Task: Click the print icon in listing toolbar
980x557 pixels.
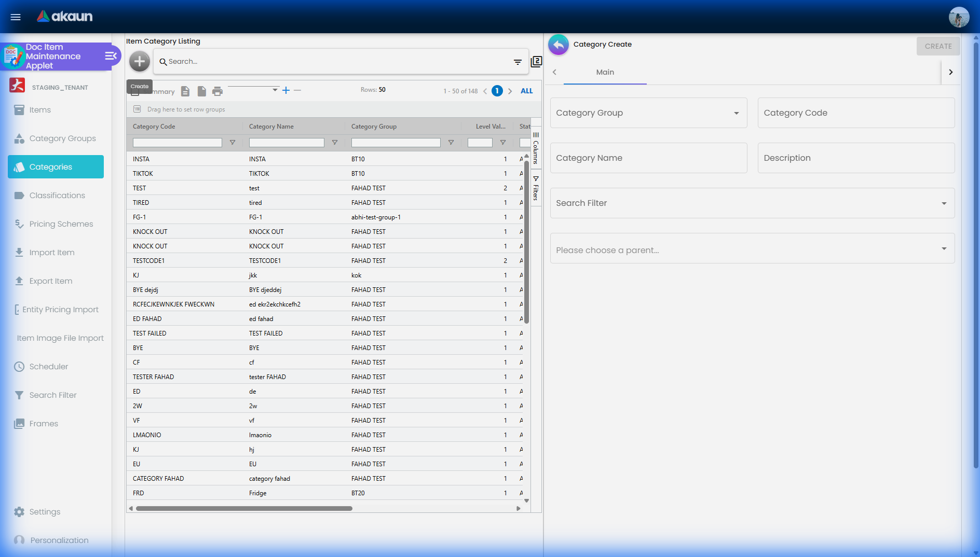Action: [217, 91]
